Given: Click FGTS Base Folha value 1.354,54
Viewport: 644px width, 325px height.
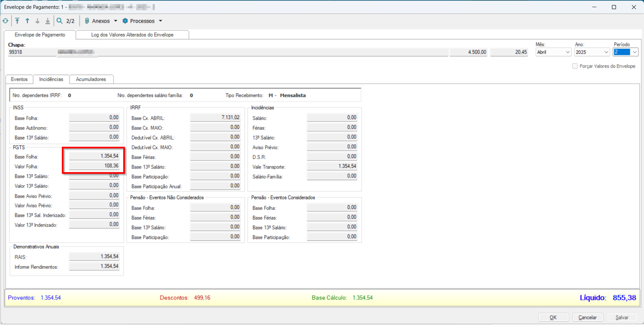Looking at the screenshot, I should coord(94,156).
